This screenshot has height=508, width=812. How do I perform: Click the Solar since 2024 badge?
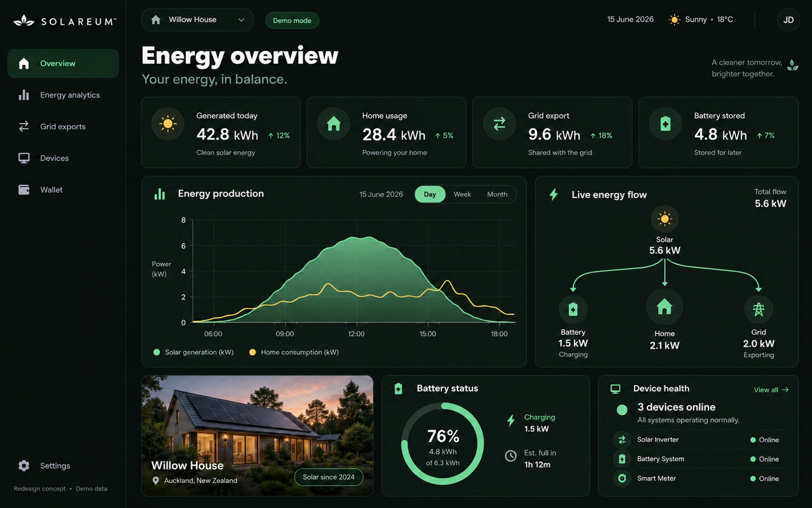tap(329, 477)
